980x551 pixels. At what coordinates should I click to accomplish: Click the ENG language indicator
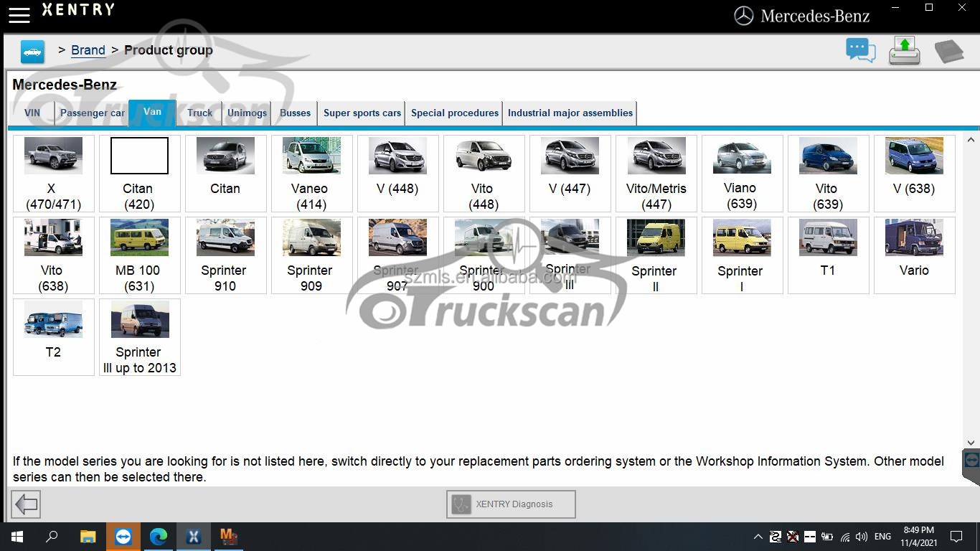tap(883, 537)
